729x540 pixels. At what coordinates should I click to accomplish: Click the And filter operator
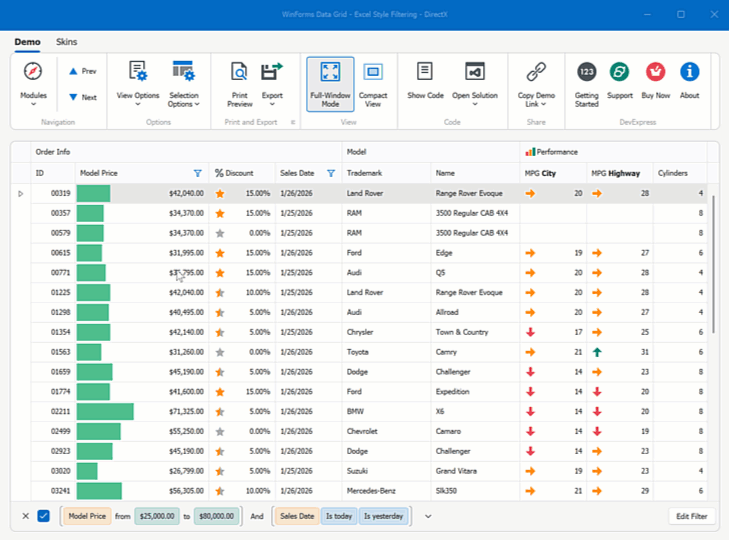[257, 516]
